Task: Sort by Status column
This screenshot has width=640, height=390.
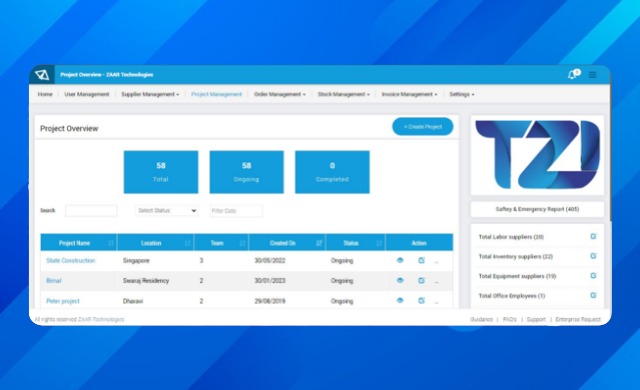Action: [x=379, y=243]
